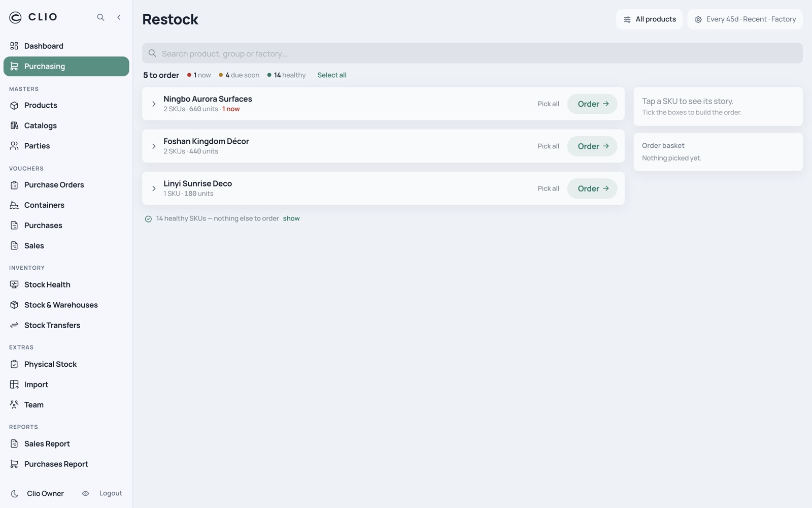
Task: Click the Clio logo icon
Action: coord(16,17)
